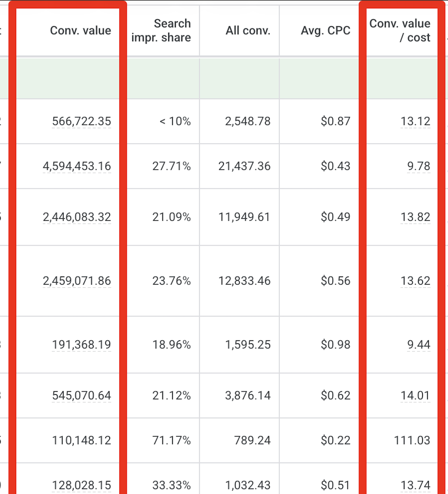This screenshot has width=448, height=494.
Task: Click the 111.03 conv. value / cost cell
Action: click(412, 440)
